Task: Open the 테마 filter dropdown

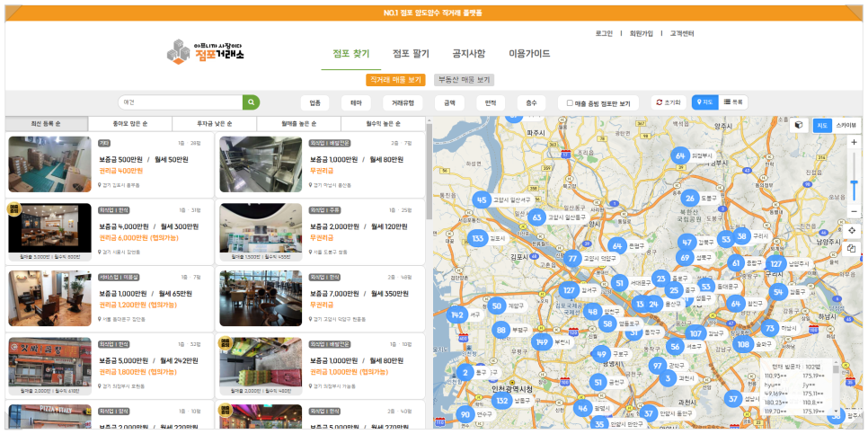Action: pyautogui.click(x=356, y=103)
